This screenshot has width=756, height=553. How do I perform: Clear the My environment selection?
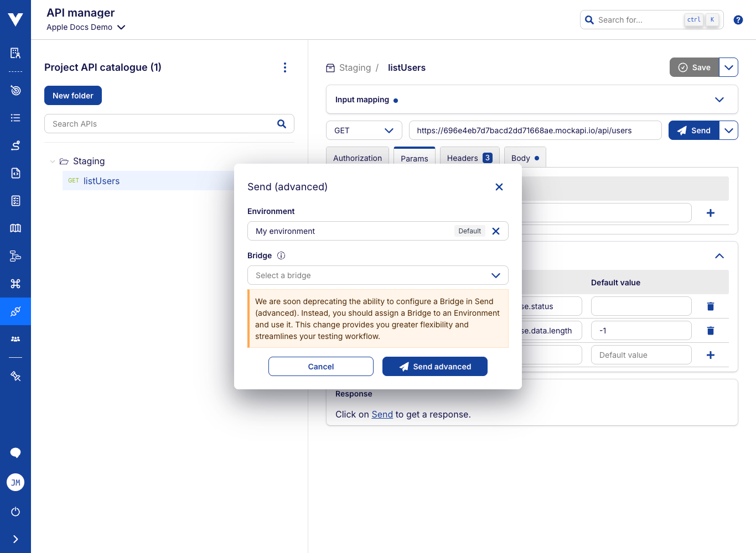click(496, 231)
